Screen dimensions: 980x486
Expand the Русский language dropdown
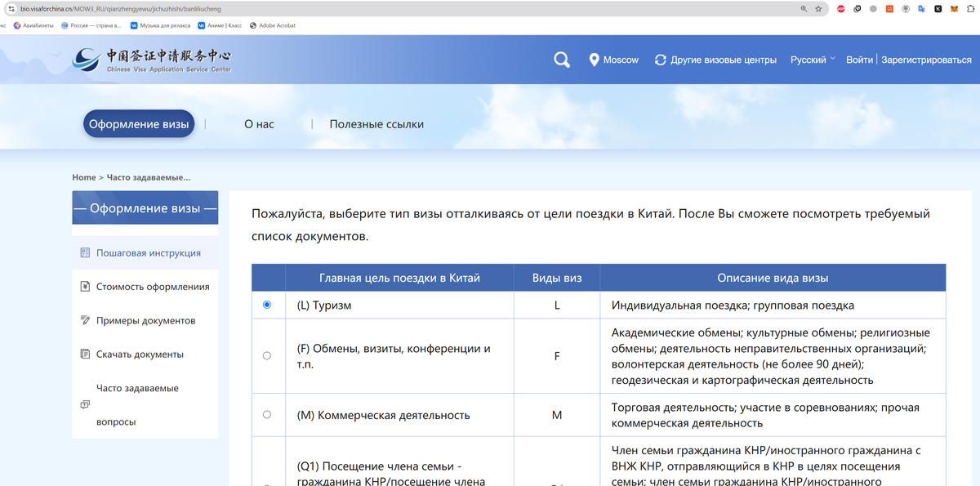[813, 60]
